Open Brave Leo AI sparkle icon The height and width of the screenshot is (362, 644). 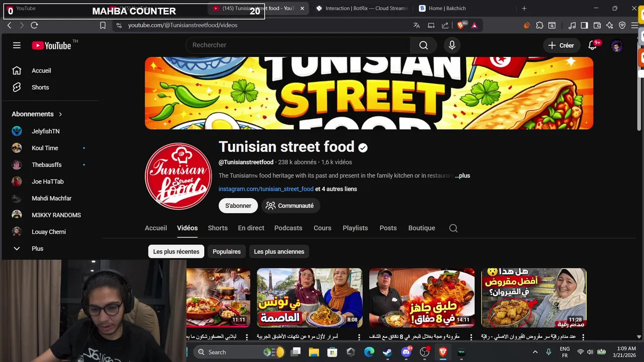610,25
